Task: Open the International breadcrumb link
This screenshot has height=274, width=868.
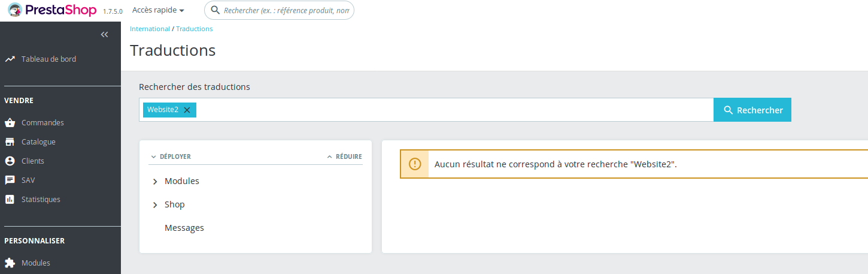Action: pos(150,29)
